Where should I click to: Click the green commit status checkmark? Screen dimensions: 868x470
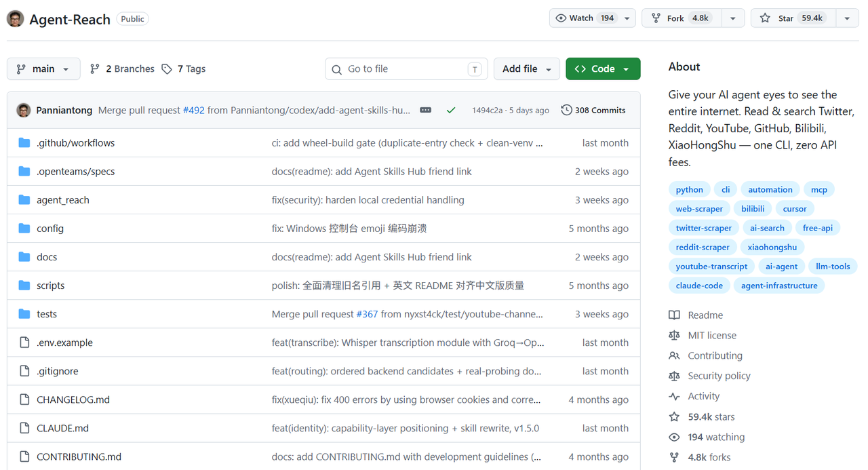(x=451, y=110)
